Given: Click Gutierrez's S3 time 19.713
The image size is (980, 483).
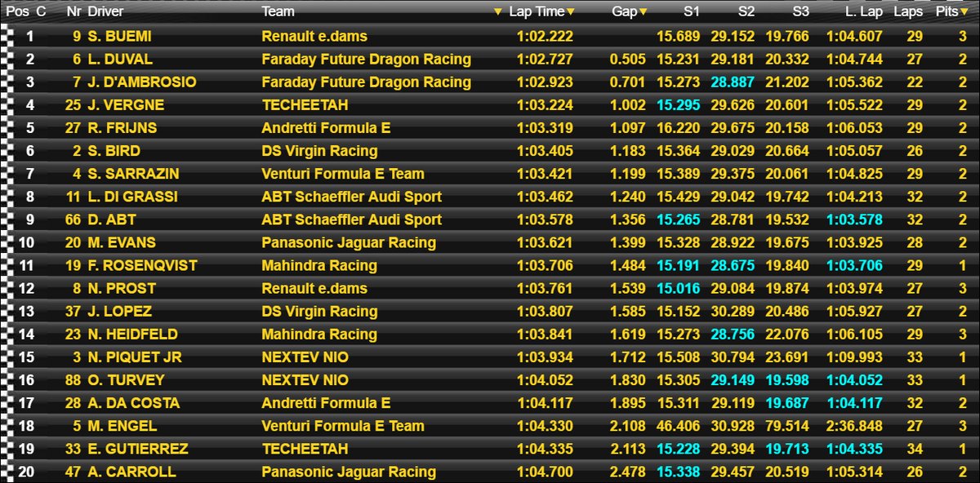Looking at the screenshot, I should pos(787,449).
